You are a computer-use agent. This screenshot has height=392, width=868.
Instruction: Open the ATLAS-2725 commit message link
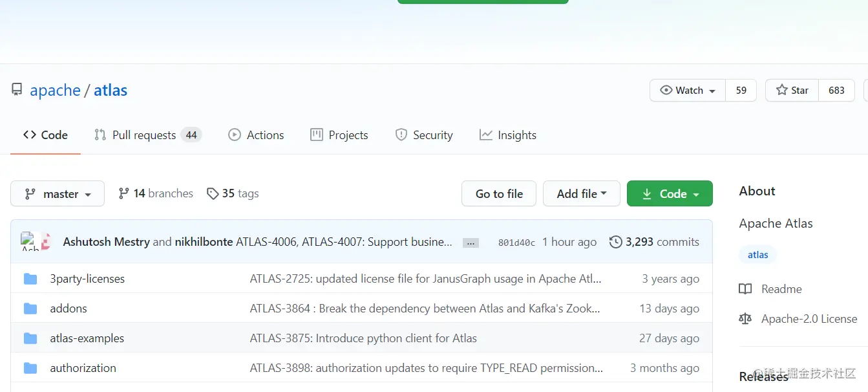click(x=426, y=279)
